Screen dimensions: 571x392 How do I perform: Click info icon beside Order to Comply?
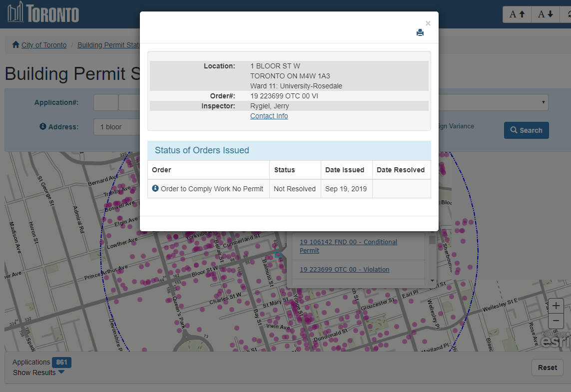[x=155, y=189]
